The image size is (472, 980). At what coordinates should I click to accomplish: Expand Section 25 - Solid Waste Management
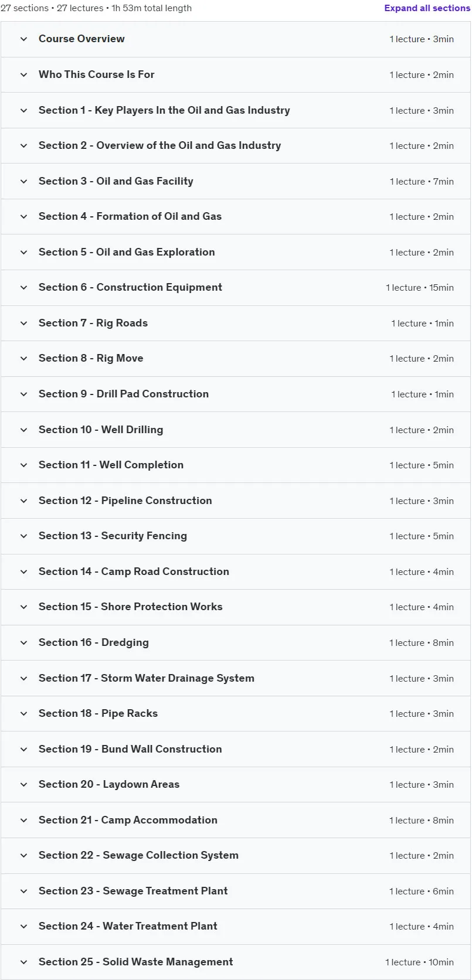[236, 962]
